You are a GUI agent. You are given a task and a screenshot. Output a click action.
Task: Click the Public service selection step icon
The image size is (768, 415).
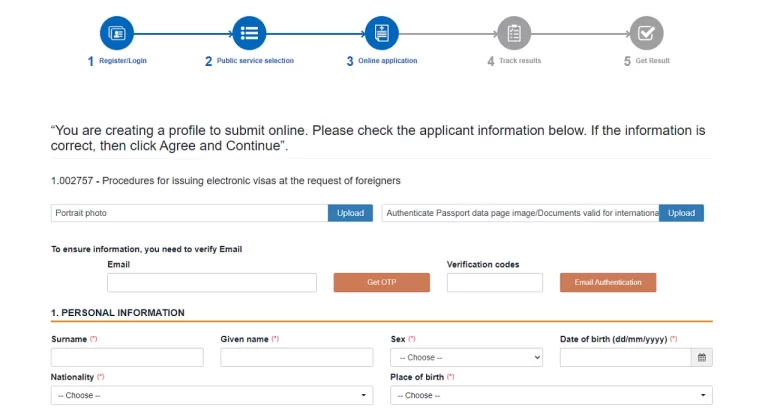point(249,33)
